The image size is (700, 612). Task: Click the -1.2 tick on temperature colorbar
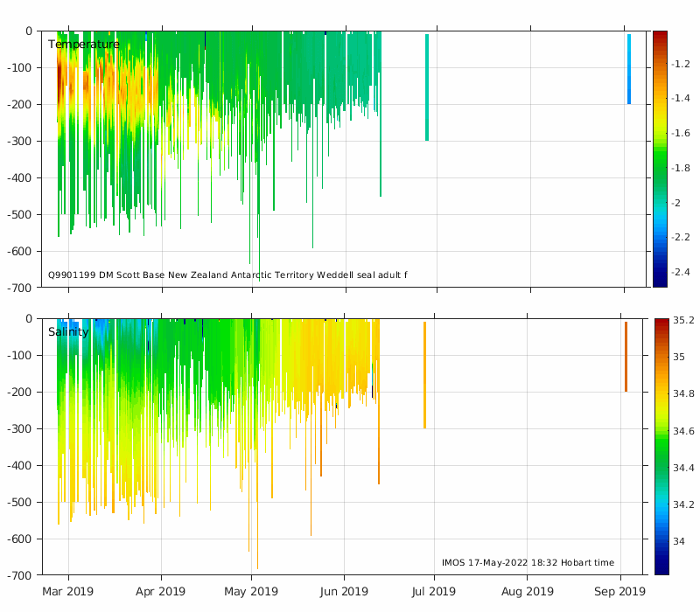coord(681,65)
